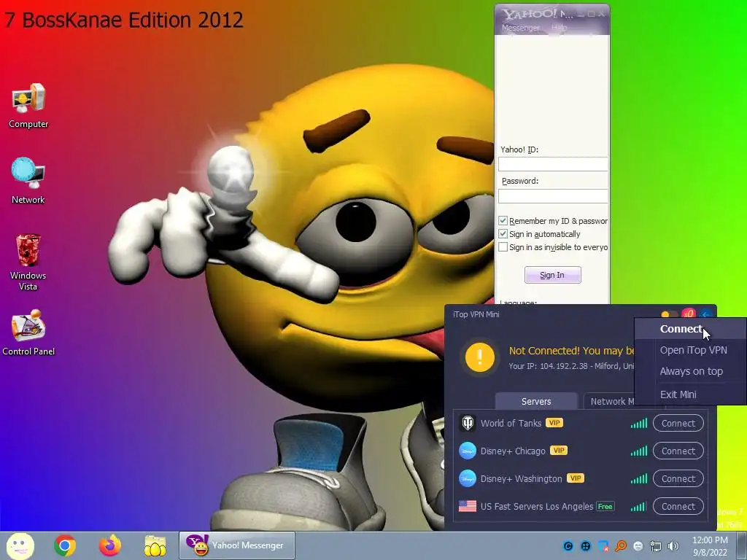Click the iTop VPN Mini title
Screen dimensions: 747x560
476,314
